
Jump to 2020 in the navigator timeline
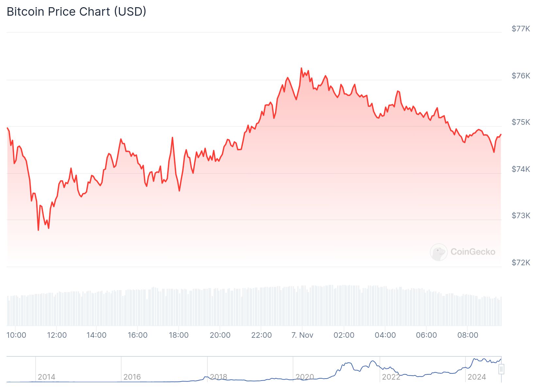(304, 377)
